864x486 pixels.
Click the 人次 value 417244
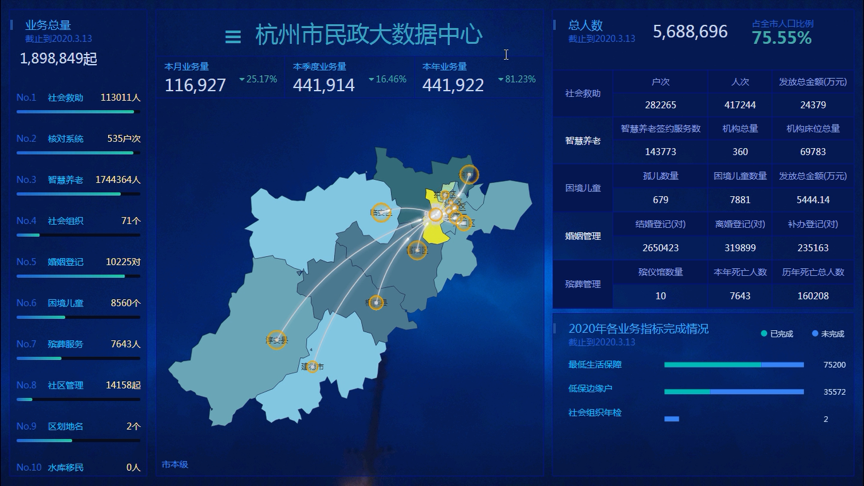point(740,105)
